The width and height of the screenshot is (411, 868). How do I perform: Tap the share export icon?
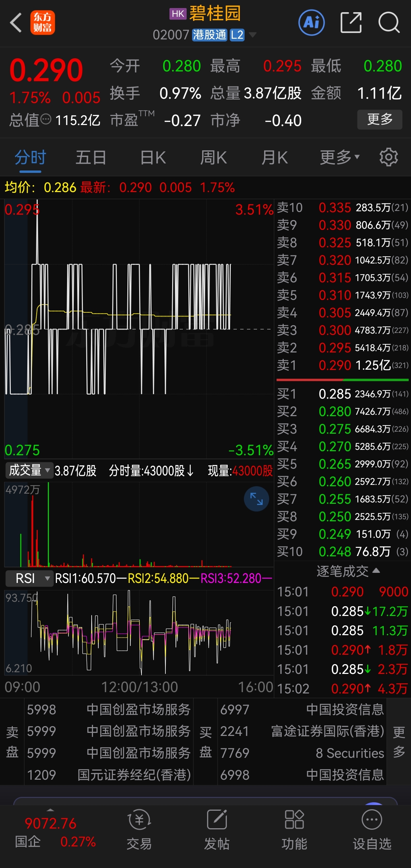(351, 23)
